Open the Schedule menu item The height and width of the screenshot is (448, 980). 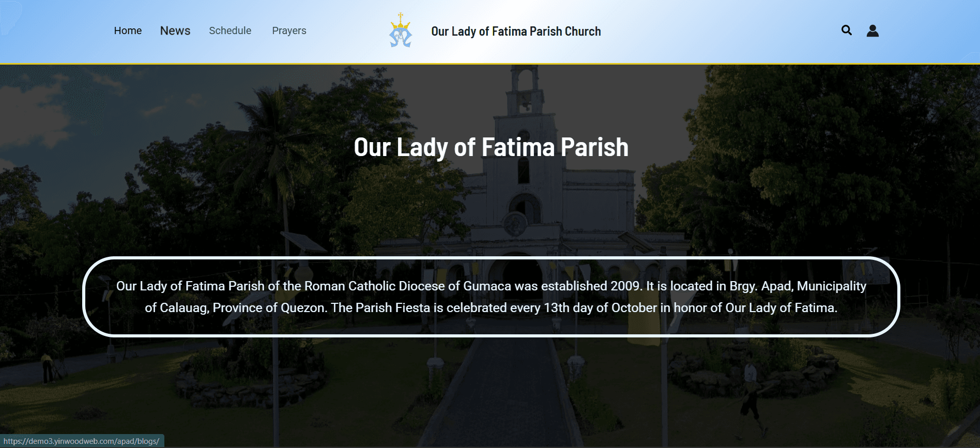point(230,30)
